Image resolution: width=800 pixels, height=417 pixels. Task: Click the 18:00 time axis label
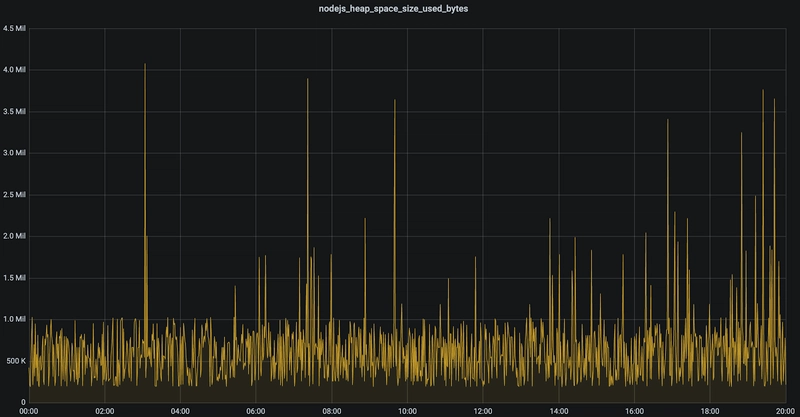(709, 410)
